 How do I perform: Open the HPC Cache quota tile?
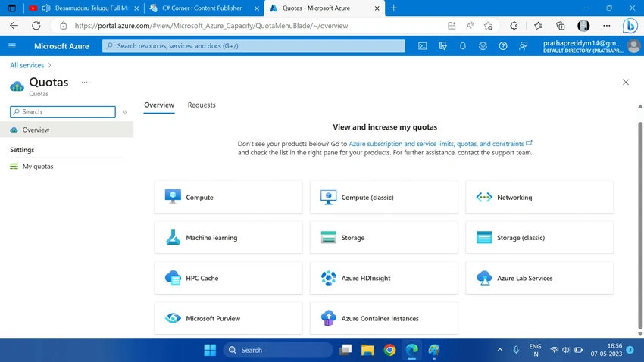tap(228, 278)
